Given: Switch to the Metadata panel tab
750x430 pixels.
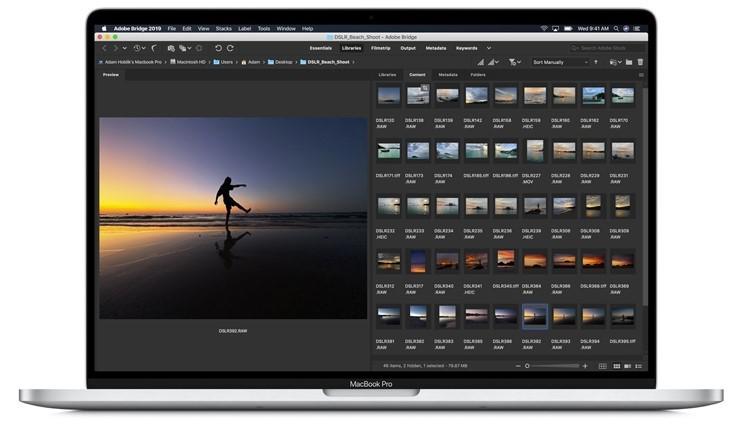Looking at the screenshot, I should [448, 75].
